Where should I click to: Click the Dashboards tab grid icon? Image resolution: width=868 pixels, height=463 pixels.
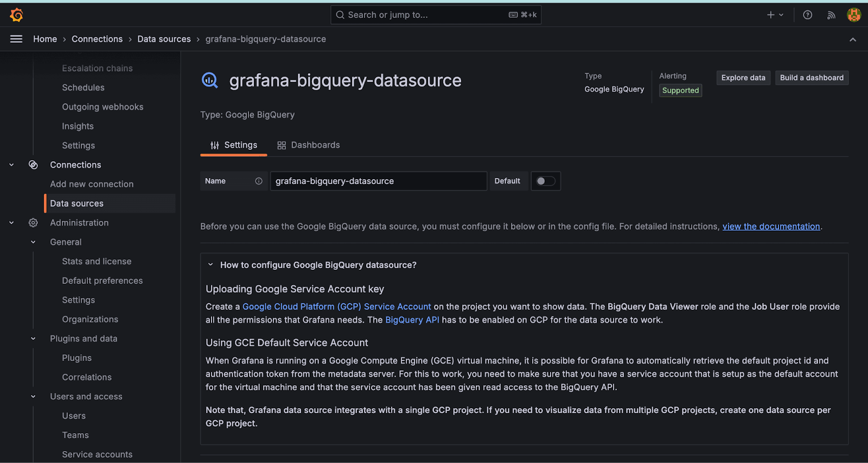(282, 145)
